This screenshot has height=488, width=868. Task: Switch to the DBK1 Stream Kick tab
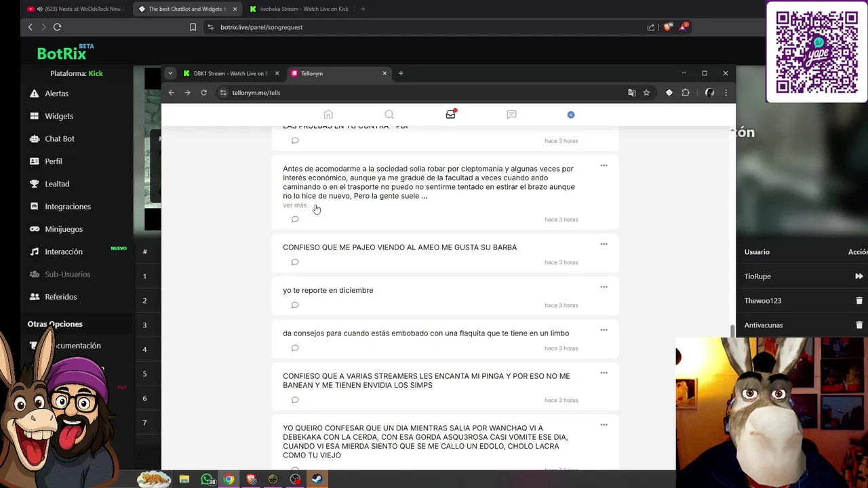(x=231, y=73)
